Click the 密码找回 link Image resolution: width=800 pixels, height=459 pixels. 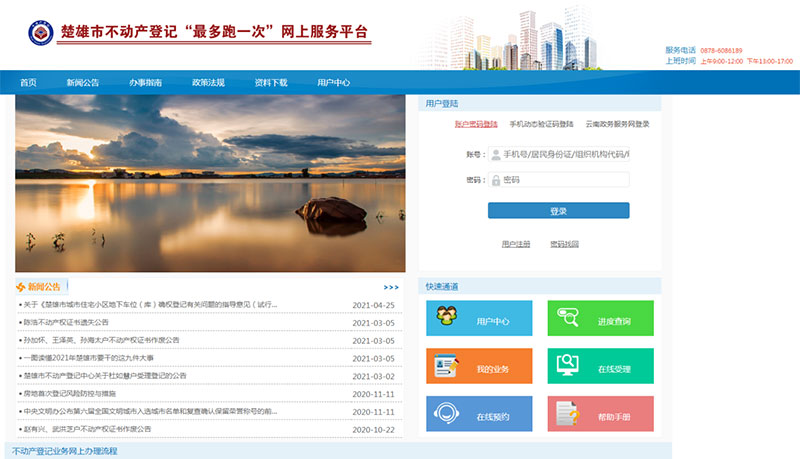[x=564, y=244]
